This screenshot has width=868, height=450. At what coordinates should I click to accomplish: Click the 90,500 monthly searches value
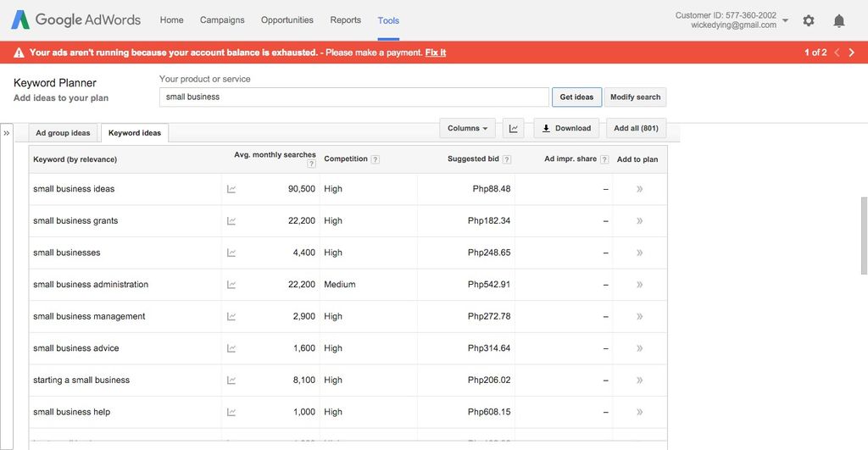click(302, 189)
